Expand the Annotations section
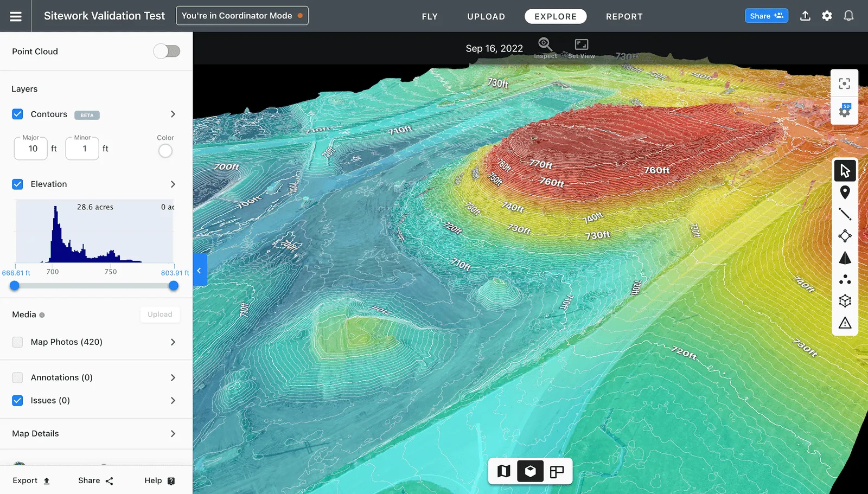 click(x=173, y=377)
